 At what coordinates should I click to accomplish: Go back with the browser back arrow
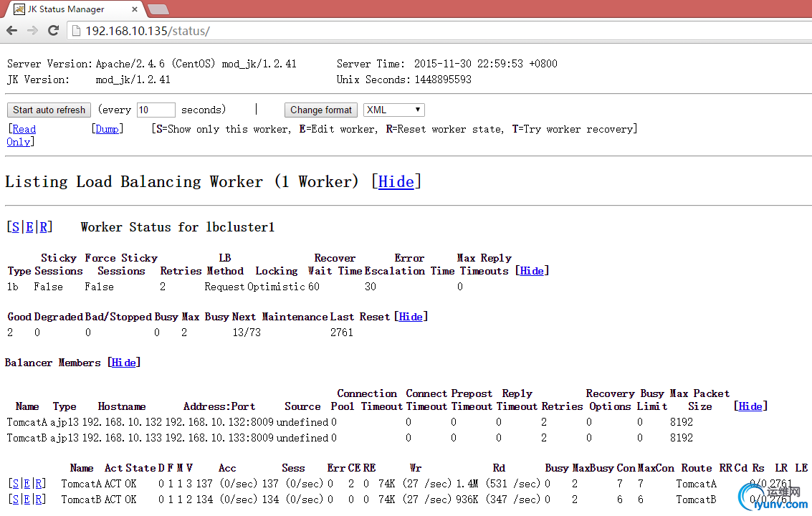[x=12, y=31]
